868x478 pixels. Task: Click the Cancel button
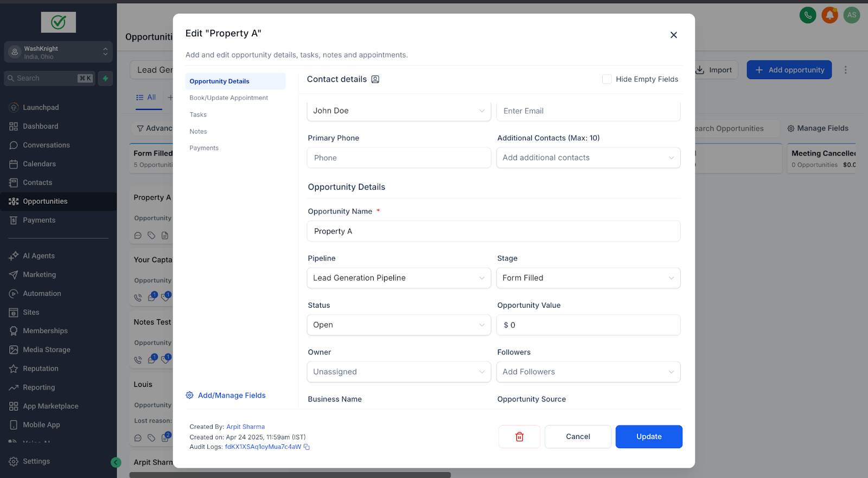578,437
